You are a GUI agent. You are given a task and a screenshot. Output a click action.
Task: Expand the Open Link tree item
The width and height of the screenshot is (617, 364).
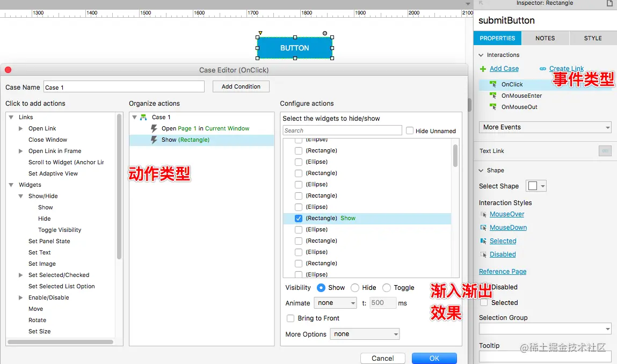coord(20,129)
